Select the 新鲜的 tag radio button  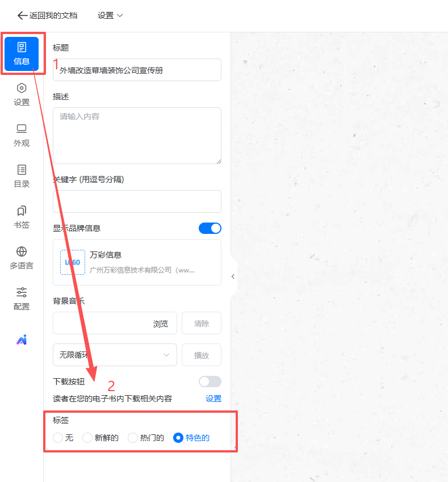pos(87,438)
